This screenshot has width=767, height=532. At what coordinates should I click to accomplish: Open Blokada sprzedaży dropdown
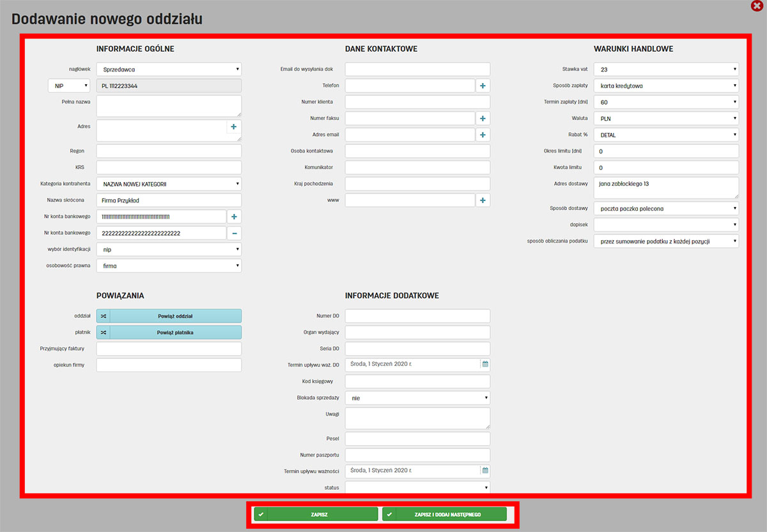pos(417,398)
